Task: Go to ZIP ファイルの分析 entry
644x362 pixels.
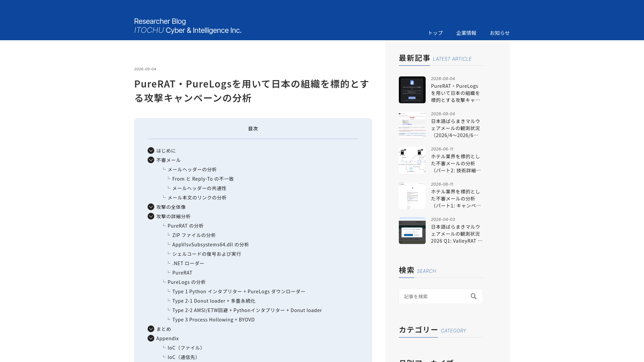Action: pyautogui.click(x=194, y=235)
